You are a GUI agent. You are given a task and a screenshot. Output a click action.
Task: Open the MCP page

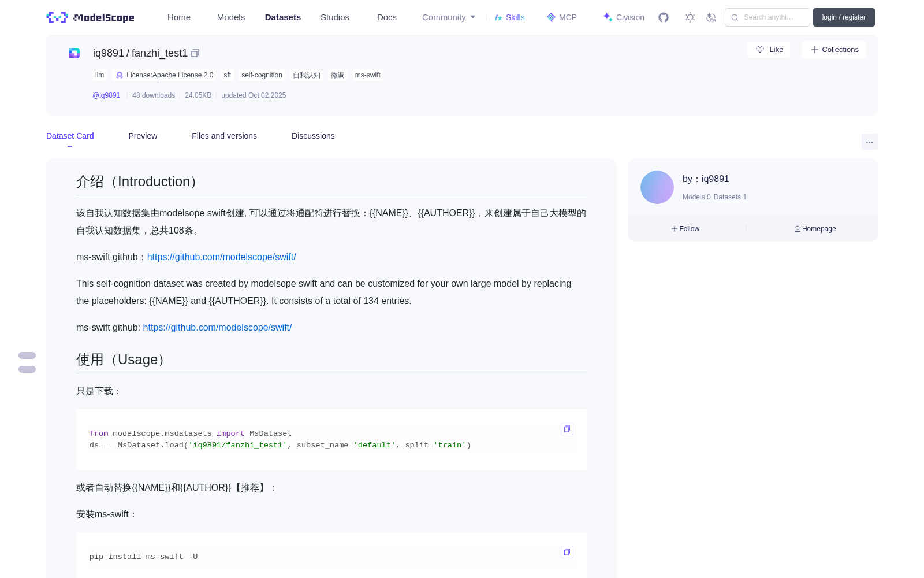tap(561, 17)
